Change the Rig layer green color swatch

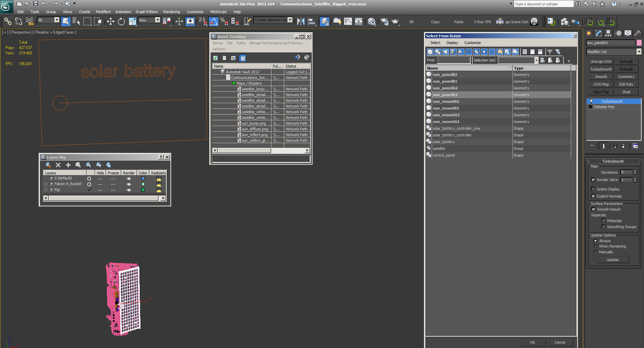[x=143, y=190]
